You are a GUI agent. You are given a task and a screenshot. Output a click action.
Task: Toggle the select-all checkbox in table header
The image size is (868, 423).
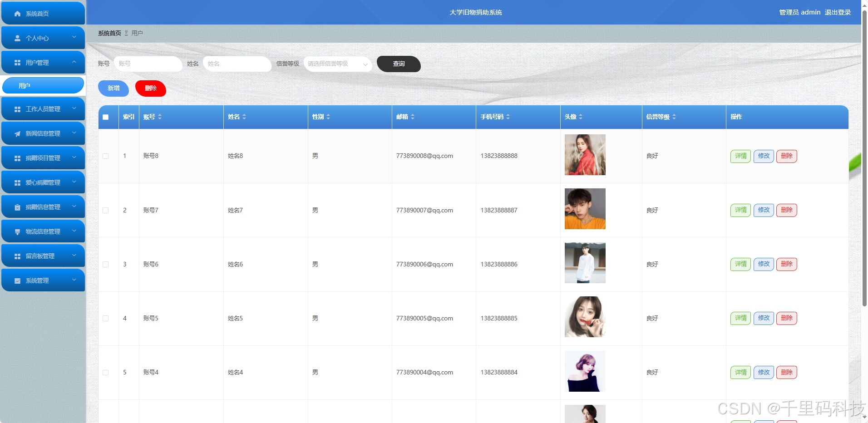(x=106, y=117)
